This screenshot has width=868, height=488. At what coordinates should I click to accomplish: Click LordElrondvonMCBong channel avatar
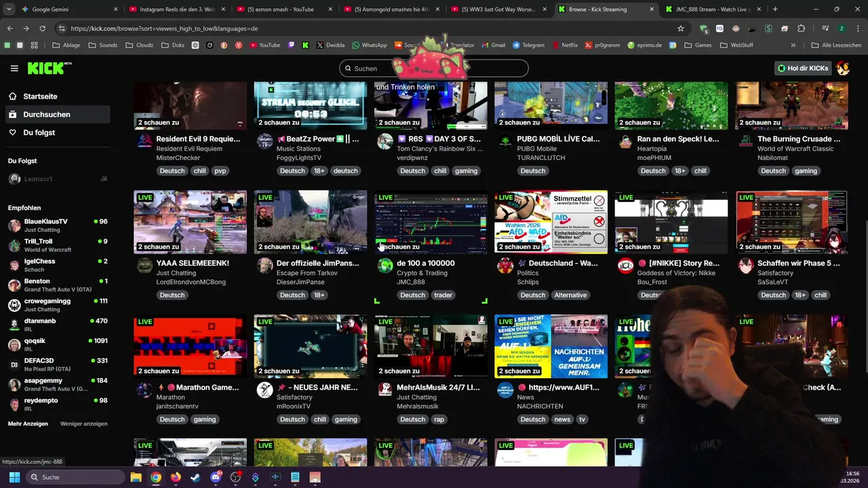tap(144, 266)
